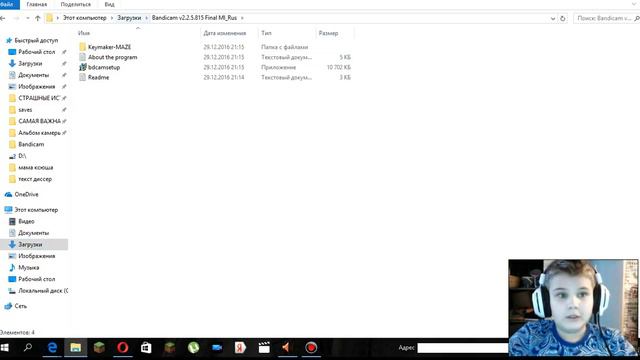The image size is (640, 360).
Task: Open Рабочий стол under Этот компьютер
Action: coord(36,279)
